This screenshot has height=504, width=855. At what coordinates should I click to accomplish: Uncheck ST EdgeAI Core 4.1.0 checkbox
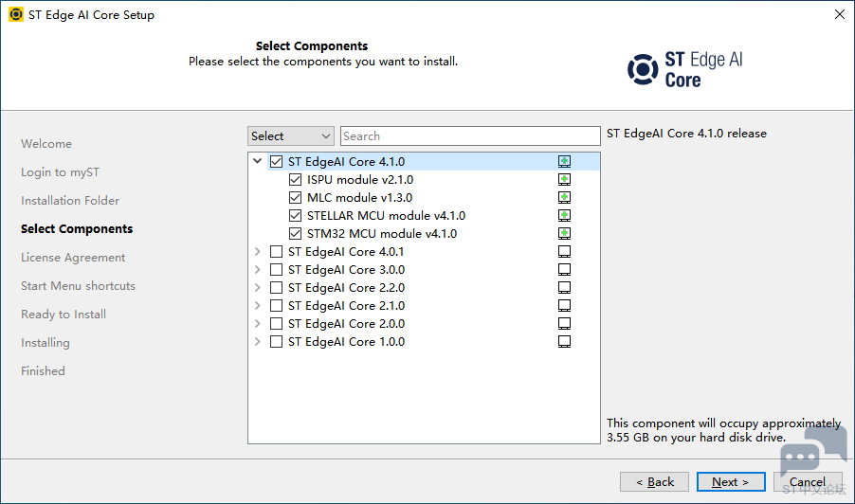pos(277,161)
